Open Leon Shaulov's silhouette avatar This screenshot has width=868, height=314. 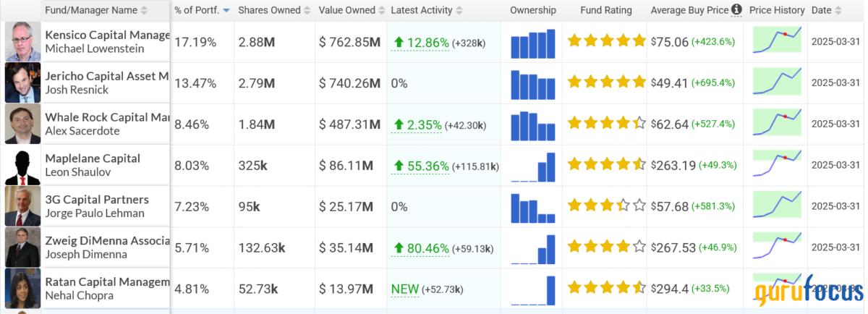pos(23,166)
